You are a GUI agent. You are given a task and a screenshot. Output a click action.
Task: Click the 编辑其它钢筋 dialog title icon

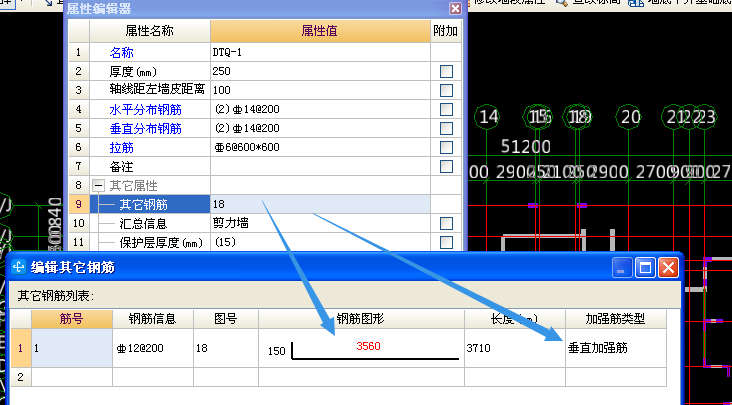click(x=19, y=267)
